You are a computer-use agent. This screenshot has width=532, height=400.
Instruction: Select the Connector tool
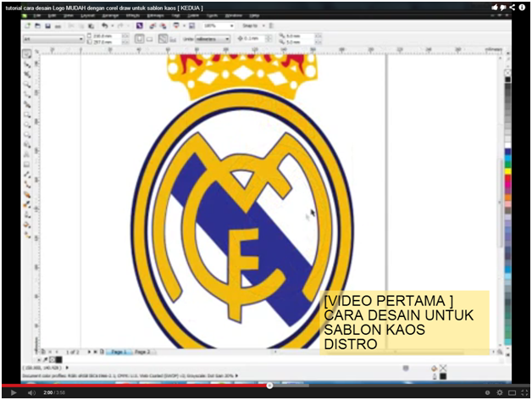(x=27, y=185)
